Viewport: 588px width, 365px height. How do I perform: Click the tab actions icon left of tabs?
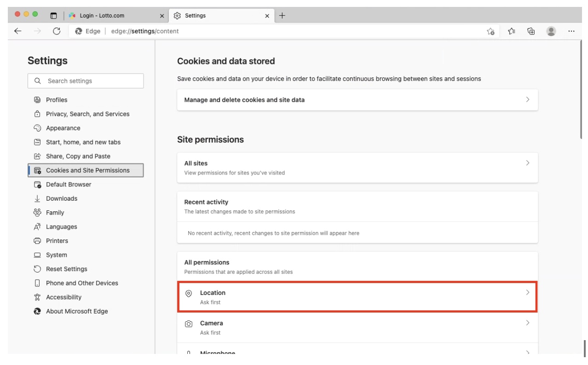pos(53,16)
